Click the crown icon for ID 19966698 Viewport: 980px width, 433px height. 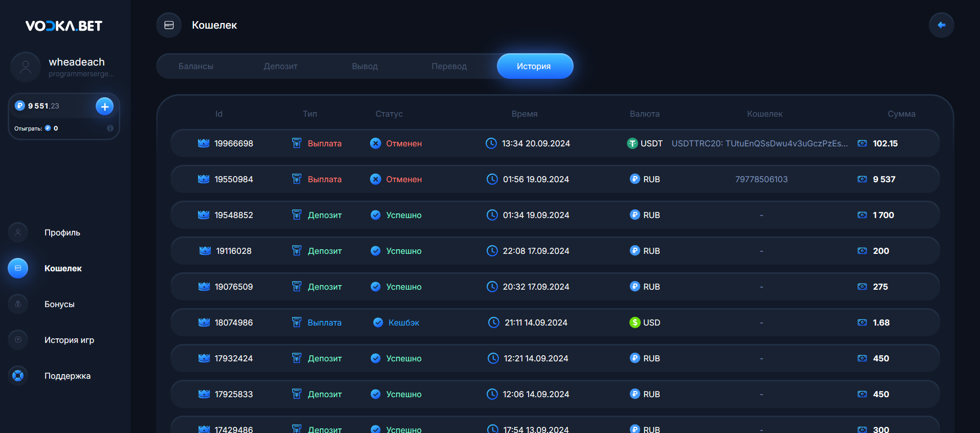[204, 143]
